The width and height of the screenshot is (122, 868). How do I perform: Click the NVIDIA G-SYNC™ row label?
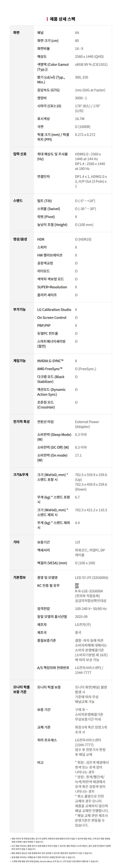click(x=50, y=361)
